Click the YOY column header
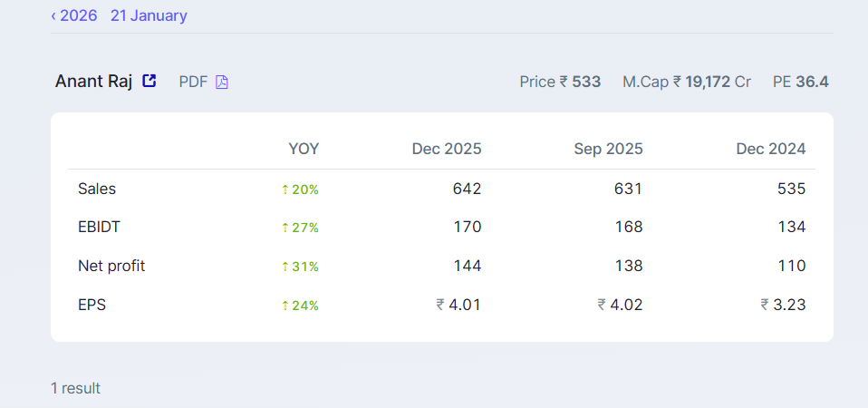This screenshot has height=408, width=868. coord(304,149)
